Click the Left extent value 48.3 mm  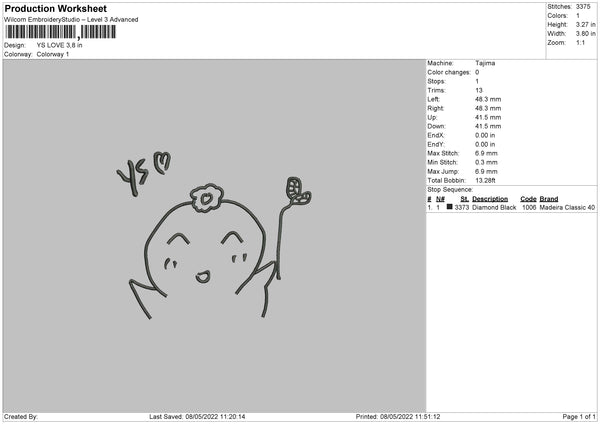[488, 99]
